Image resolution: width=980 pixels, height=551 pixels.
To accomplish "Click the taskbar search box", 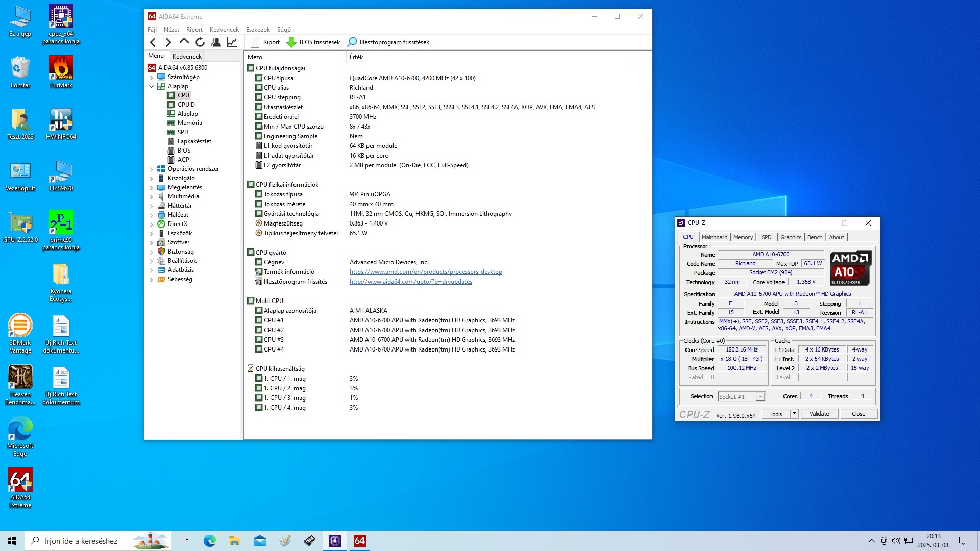I will [x=97, y=541].
